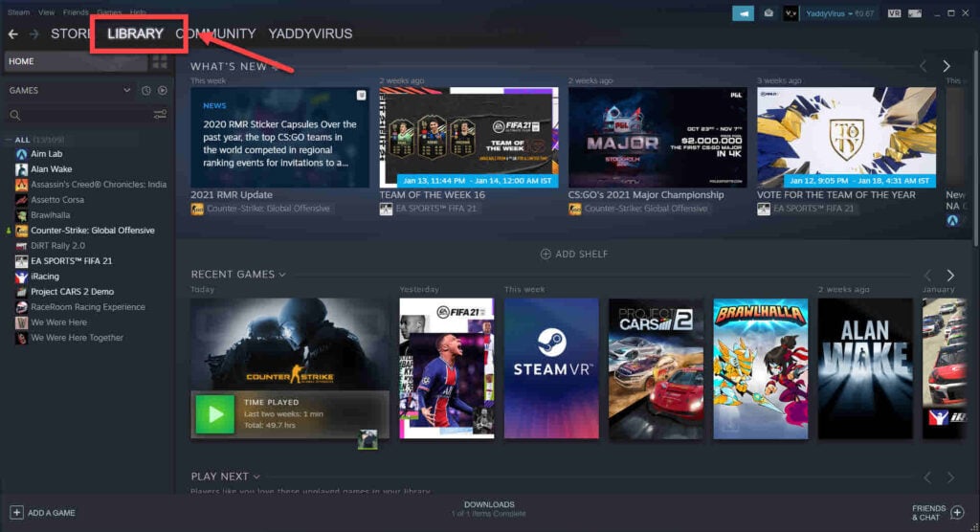Click the ADD SHELF button
Image resolution: width=980 pixels, height=532 pixels.
click(574, 254)
